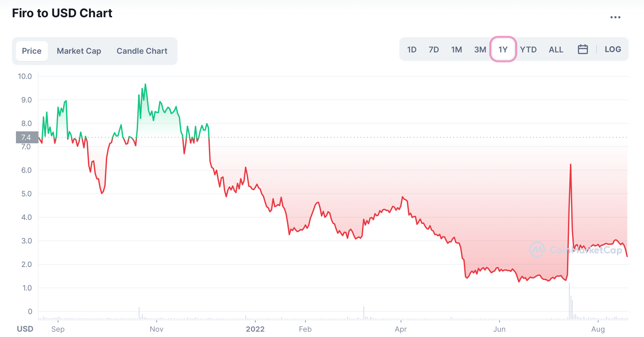Click the 2022 x-axis label

click(x=255, y=329)
